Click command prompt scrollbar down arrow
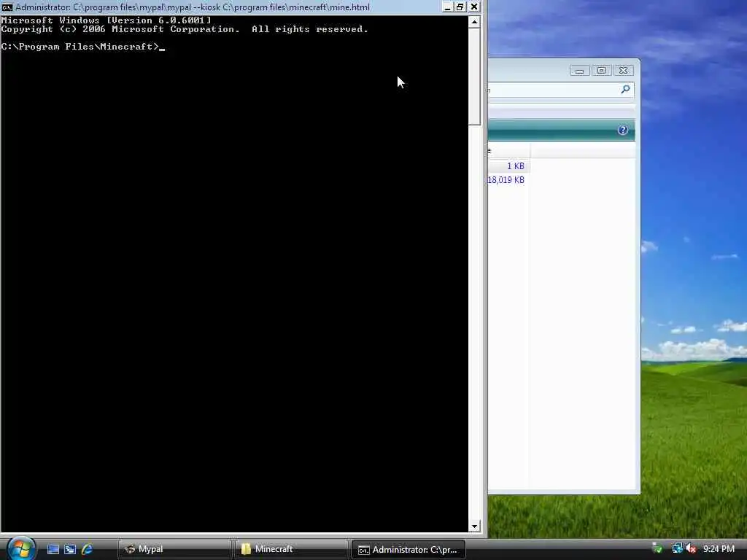The width and height of the screenshot is (747, 560). point(474,526)
